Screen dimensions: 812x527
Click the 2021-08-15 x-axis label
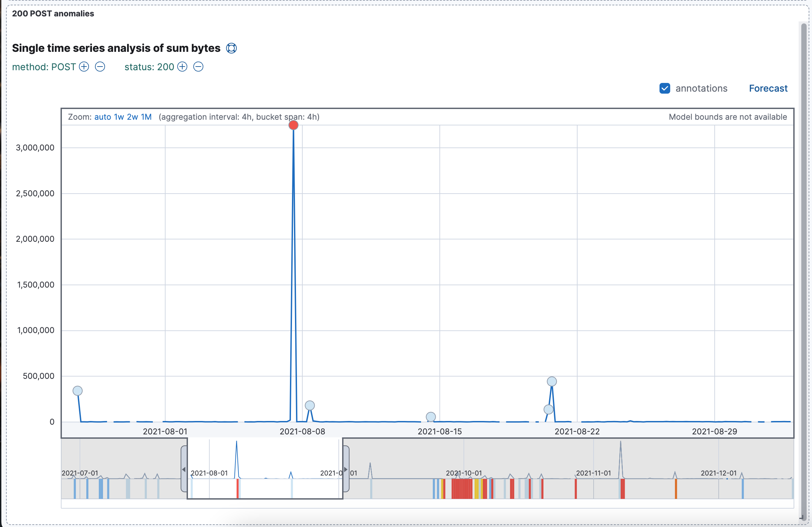pyautogui.click(x=440, y=431)
